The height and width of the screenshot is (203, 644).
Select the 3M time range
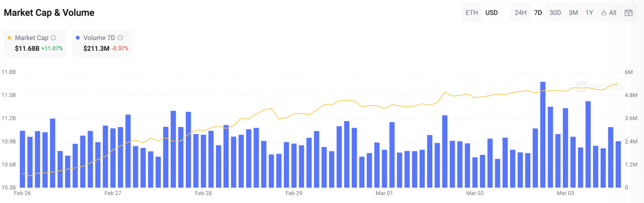tap(573, 13)
